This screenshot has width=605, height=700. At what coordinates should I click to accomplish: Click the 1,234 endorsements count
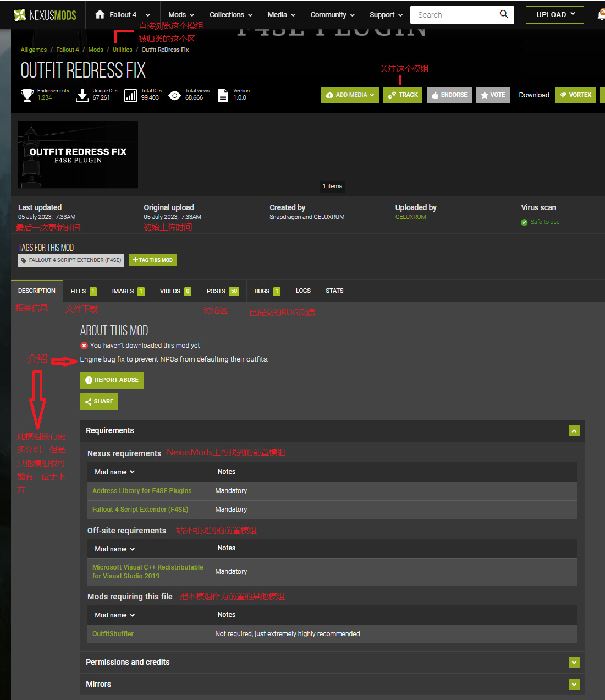pyautogui.click(x=45, y=98)
